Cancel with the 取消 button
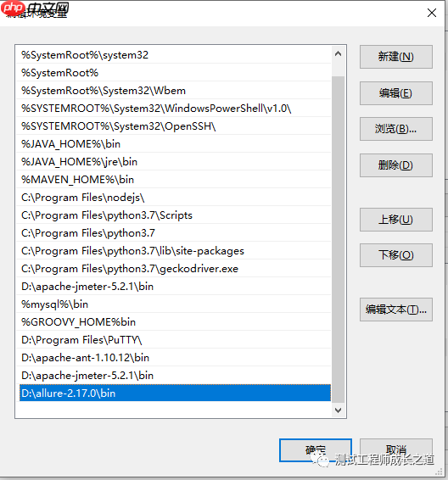Image resolution: width=448 pixels, height=480 pixels. click(396, 450)
